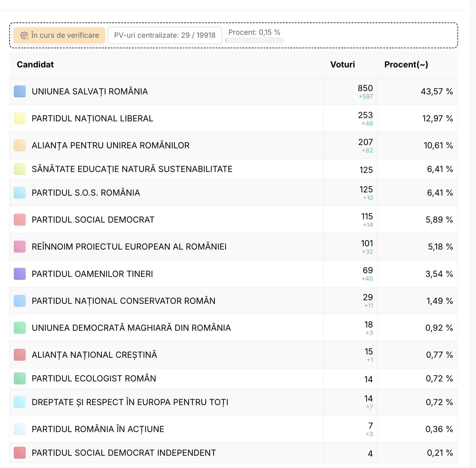Click the Alianța Național Creștină swatch

tap(20, 355)
